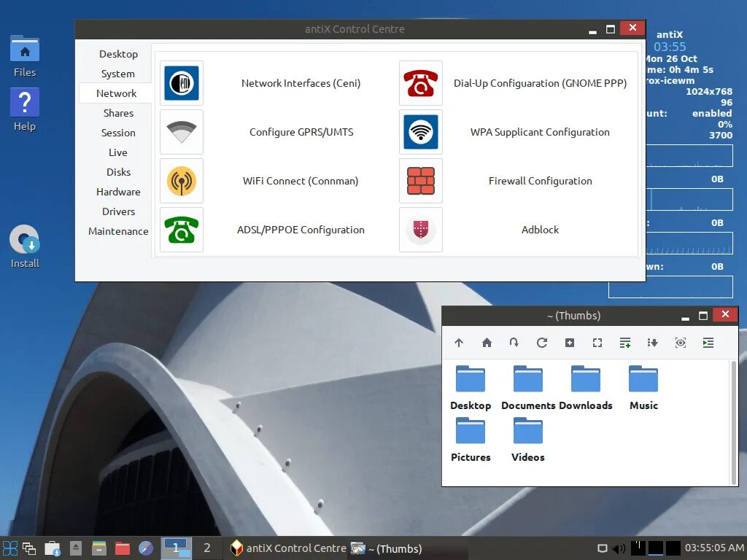Image resolution: width=747 pixels, height=560 pixels.
Task: Open the Disks tab
Action: coord(118,172)
